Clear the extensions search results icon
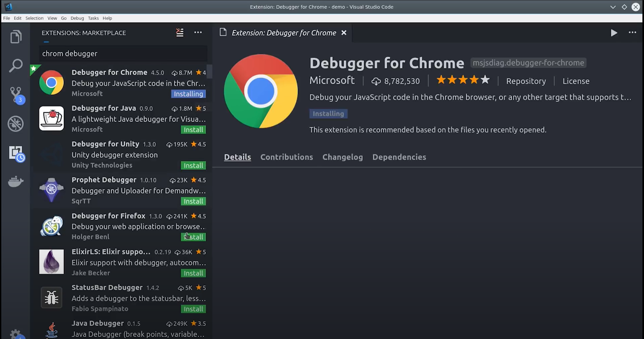The image size is (644, 339). 180,33
